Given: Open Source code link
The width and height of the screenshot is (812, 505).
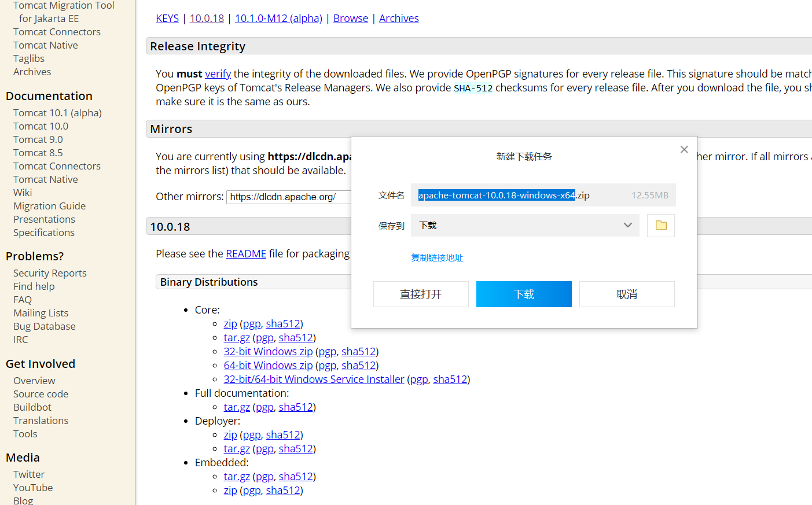Looking at the screenshot, I should pyautogui.click(x=41, y=394).
